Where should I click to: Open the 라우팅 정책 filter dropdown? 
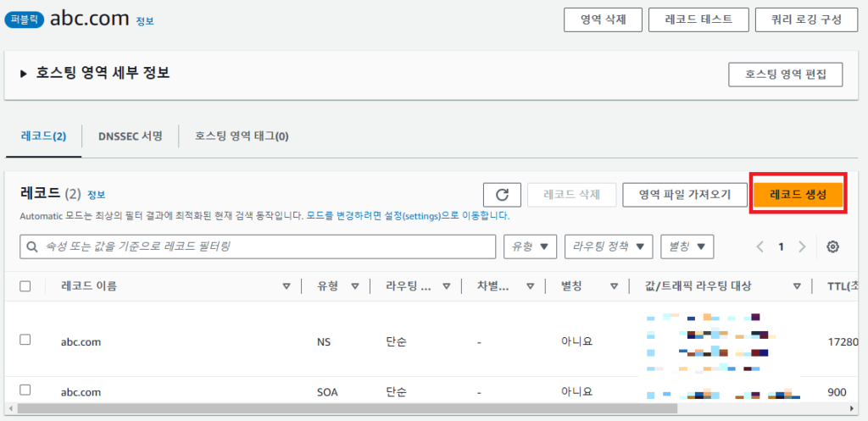609,247
